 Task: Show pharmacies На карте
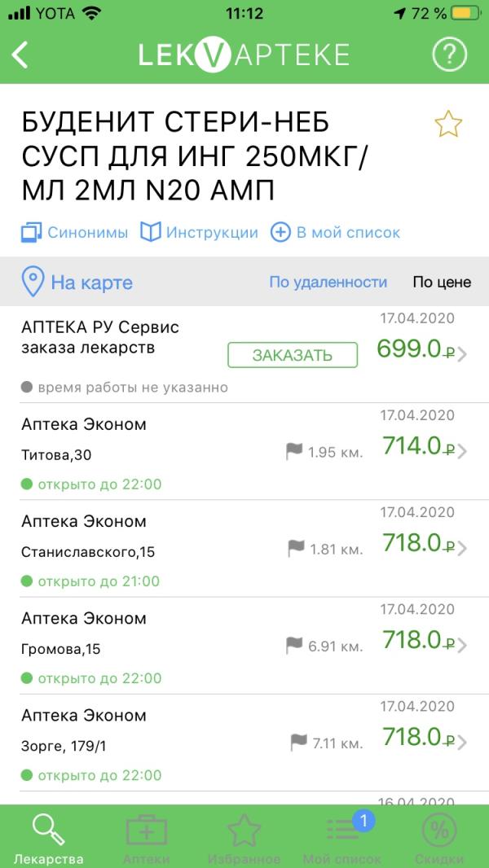click(x=77, y=283)
